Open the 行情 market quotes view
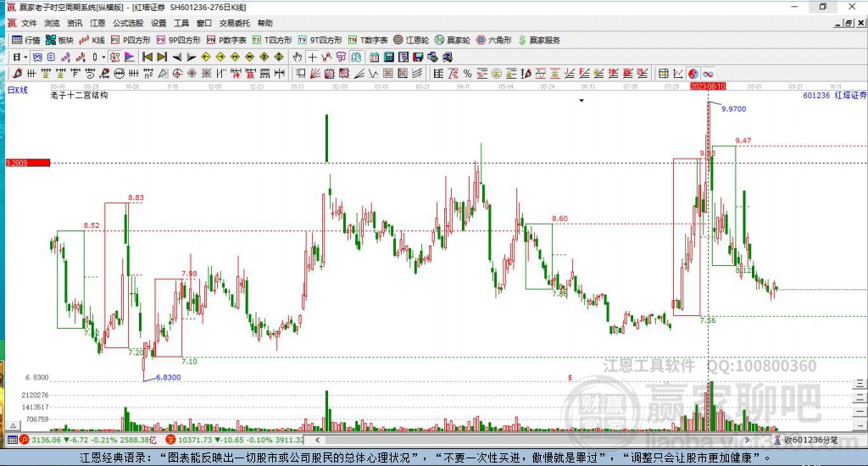 (x=26, y=40)
